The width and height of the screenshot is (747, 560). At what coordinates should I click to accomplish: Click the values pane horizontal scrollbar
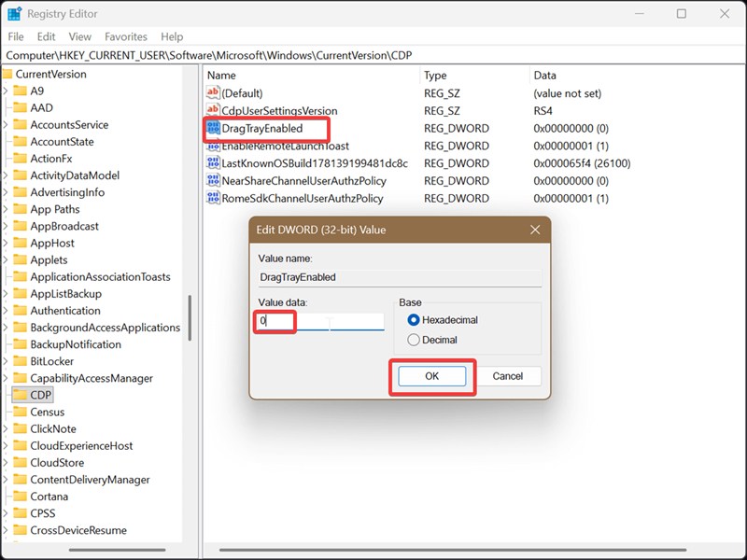point(453,550)
